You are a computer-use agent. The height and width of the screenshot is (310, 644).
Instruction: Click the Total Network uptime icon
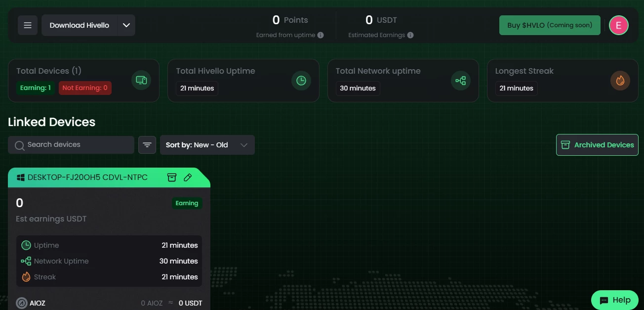point(461,80)
